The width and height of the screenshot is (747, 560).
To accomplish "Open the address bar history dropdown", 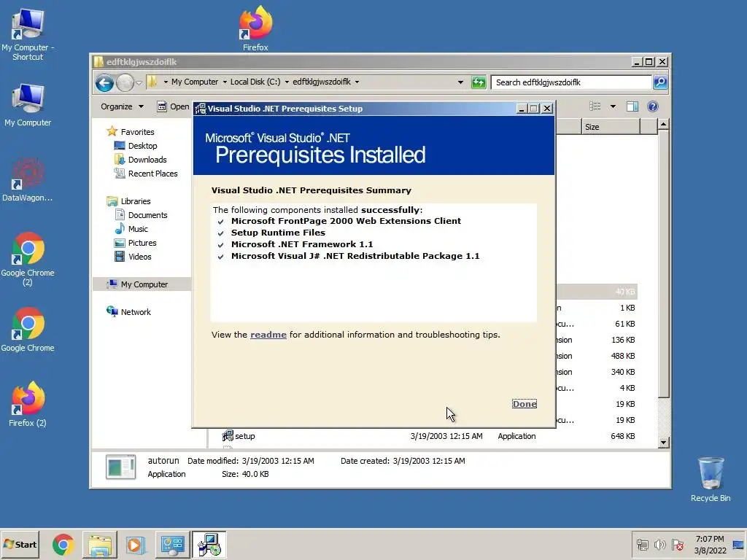I will pyautogui.click(x=460, y=82).
